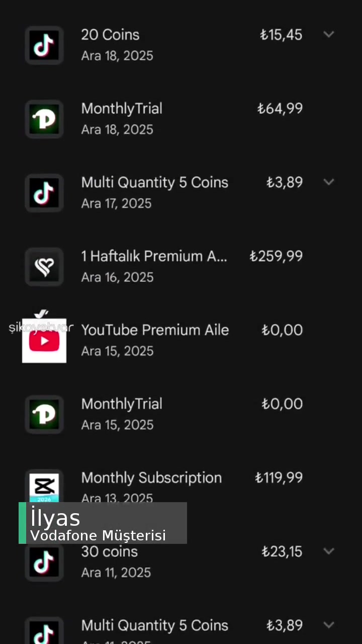Click the MonthlyTrial app icon dated Ara 18
The image size is (362, 644).
44,119
